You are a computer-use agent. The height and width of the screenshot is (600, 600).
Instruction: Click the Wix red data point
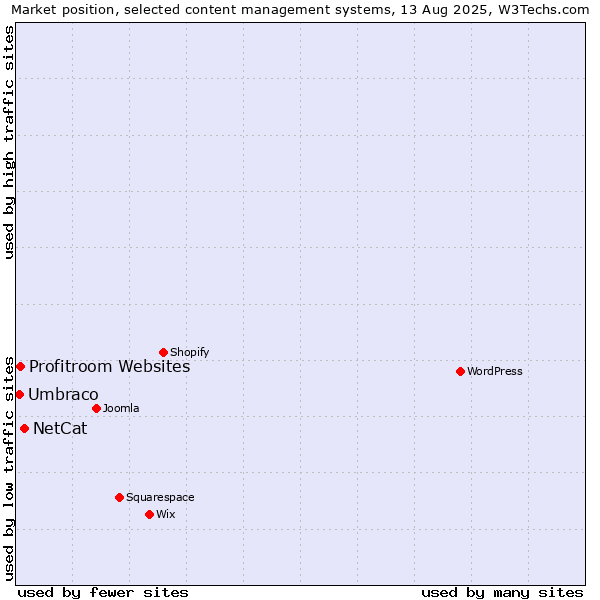tap(150, 515)
